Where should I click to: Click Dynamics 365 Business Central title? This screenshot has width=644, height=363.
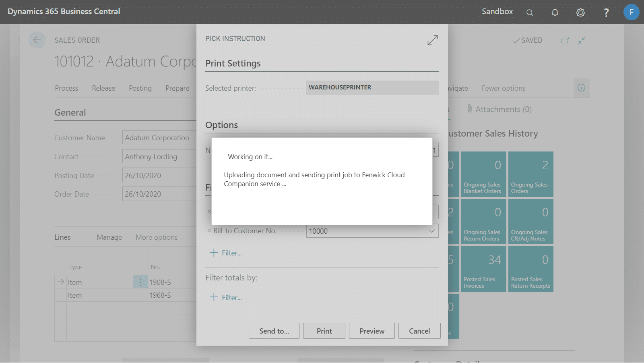pyautogui.click(x=64, y=12)
